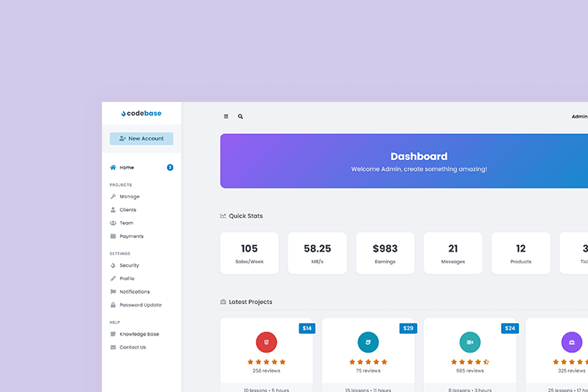The height and width of the screenshot is (392, 588).
Task: Click the teal video project icon
Action: (x=470, y=342)
